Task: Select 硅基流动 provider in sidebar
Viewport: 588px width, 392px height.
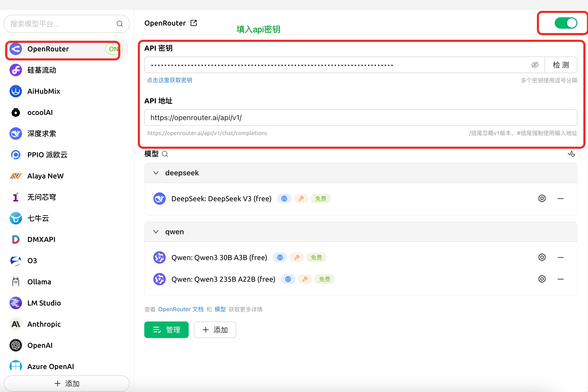Action: pos(42,70)
